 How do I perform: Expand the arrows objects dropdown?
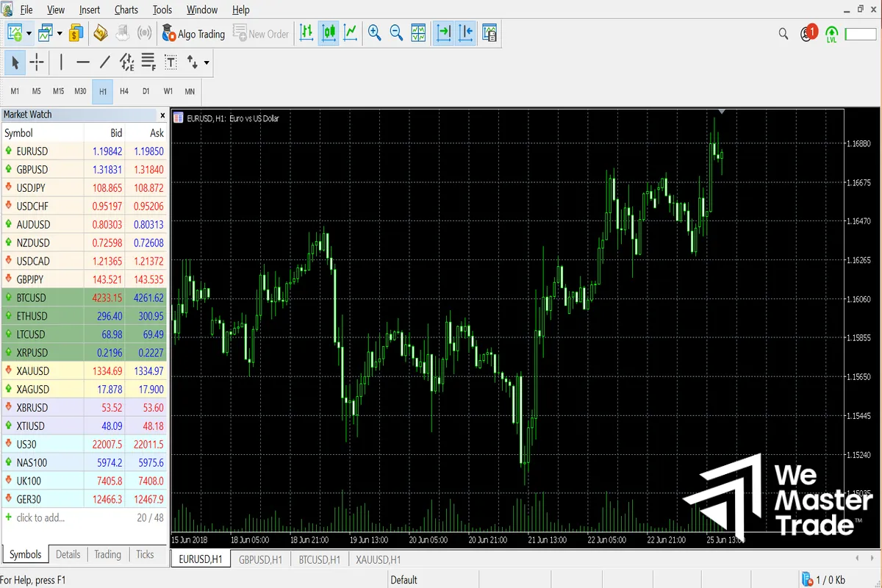pyautogui.click(x=207, y=63)
